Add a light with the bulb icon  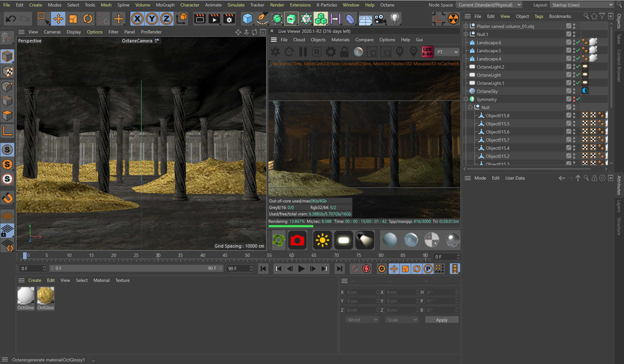point(395,19)
